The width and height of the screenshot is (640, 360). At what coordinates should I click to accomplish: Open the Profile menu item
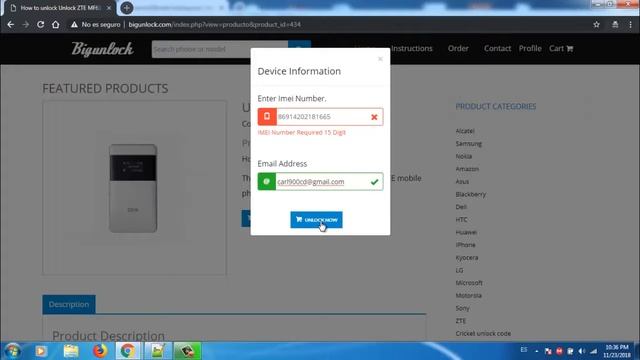point(530,48)
